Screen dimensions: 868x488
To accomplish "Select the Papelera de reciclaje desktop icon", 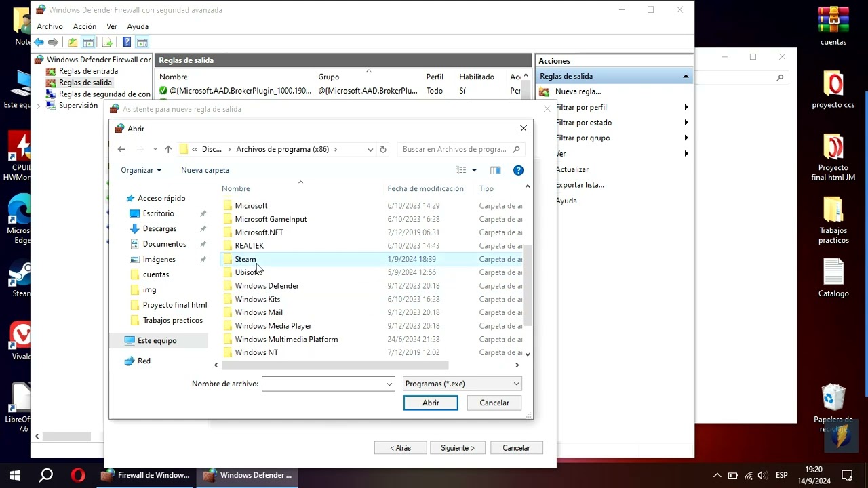I will click(x=833, y=408).
